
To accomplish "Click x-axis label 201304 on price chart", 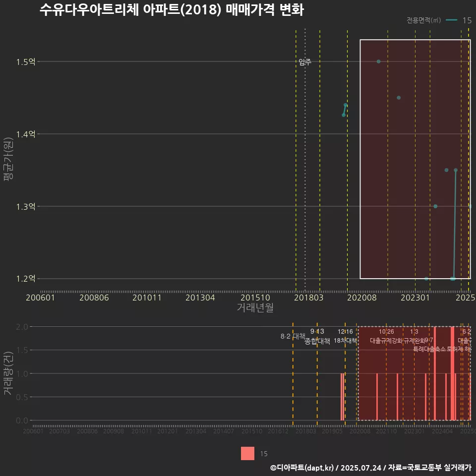I will (200, 297).
